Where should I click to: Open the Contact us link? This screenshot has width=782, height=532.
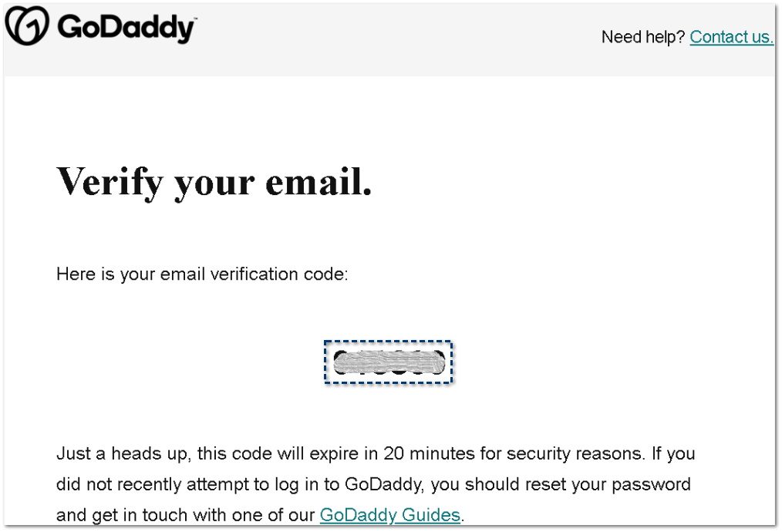[x=731, y=37]
